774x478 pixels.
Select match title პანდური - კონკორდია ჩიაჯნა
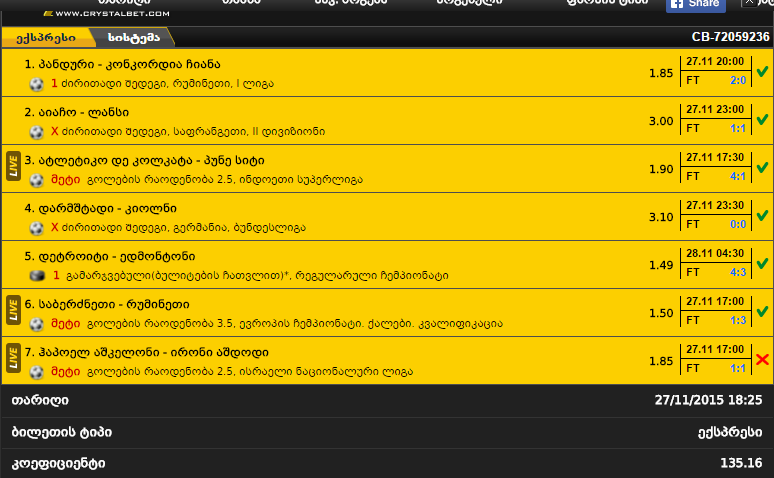pyautogui.click(x=122, y=65)
